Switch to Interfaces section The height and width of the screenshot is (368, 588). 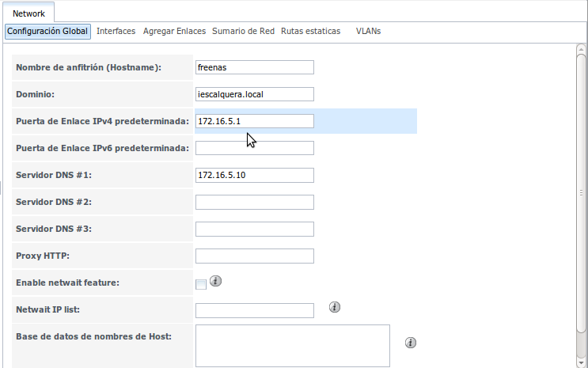point(116,31)
